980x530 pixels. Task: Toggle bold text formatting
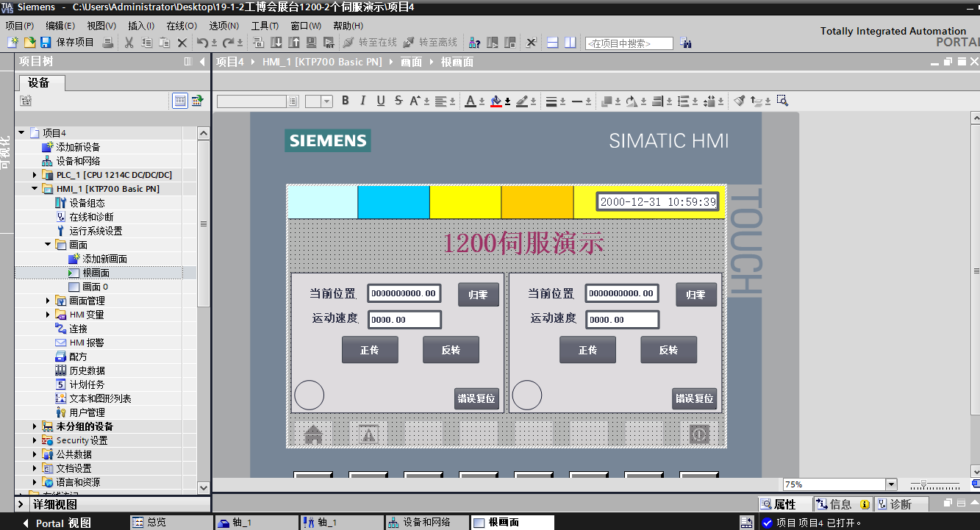(345, 101)
